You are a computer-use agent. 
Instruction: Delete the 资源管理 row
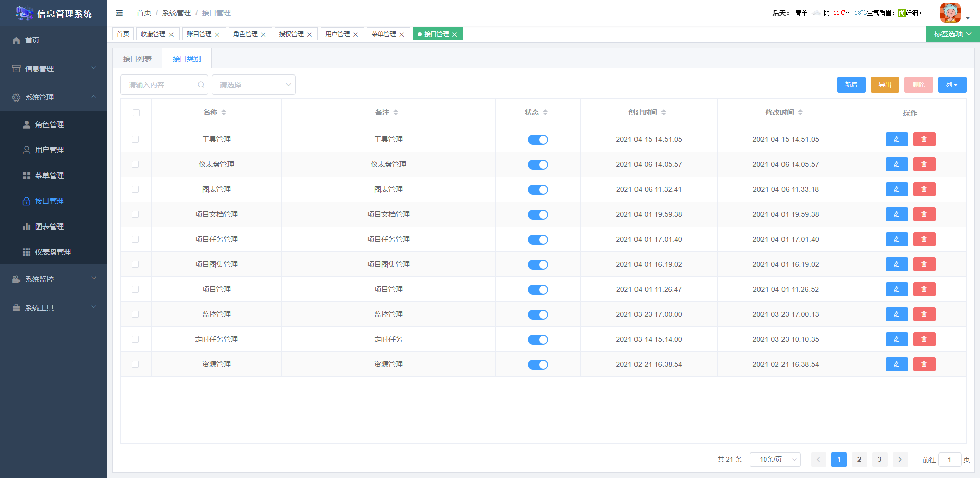(924, 364)
